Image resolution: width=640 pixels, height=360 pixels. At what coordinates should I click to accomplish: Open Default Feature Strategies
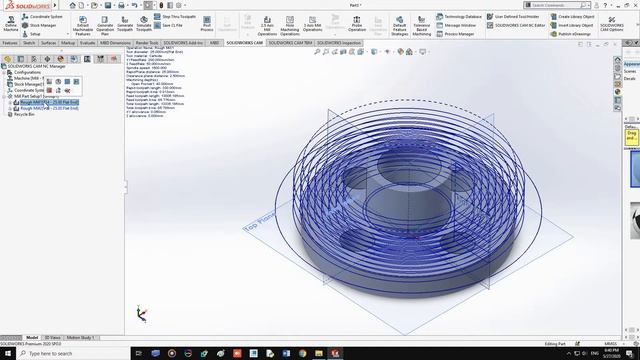[x=400, y=25]
